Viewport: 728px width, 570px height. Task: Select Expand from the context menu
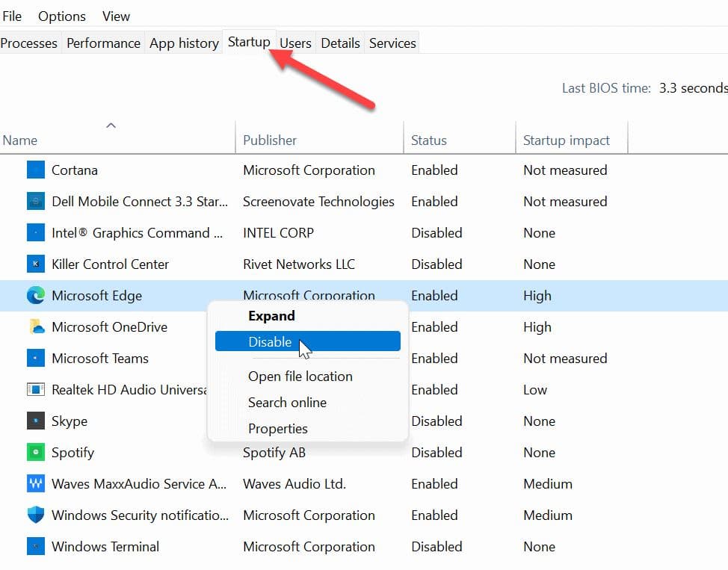click(271, 316)
